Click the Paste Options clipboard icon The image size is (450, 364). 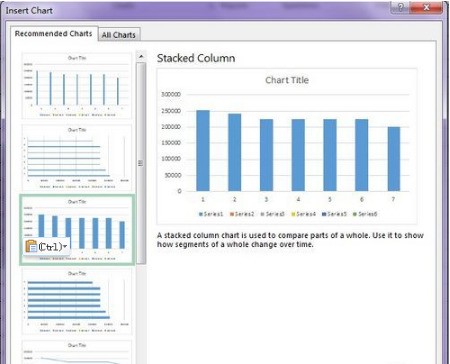31,246
